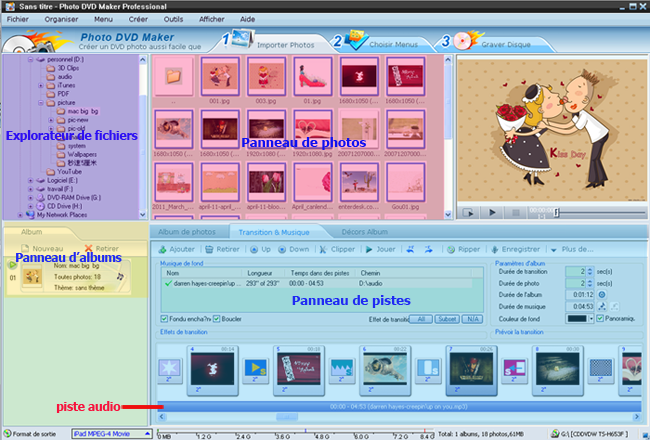Select the 001.jpg photo thumbnail
650x440 pixels.
coord(220,77)
